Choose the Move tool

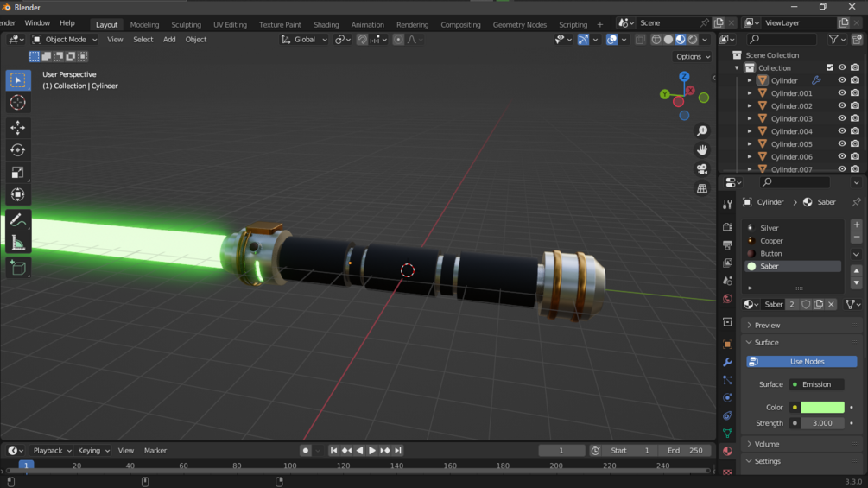pos(18,128)
